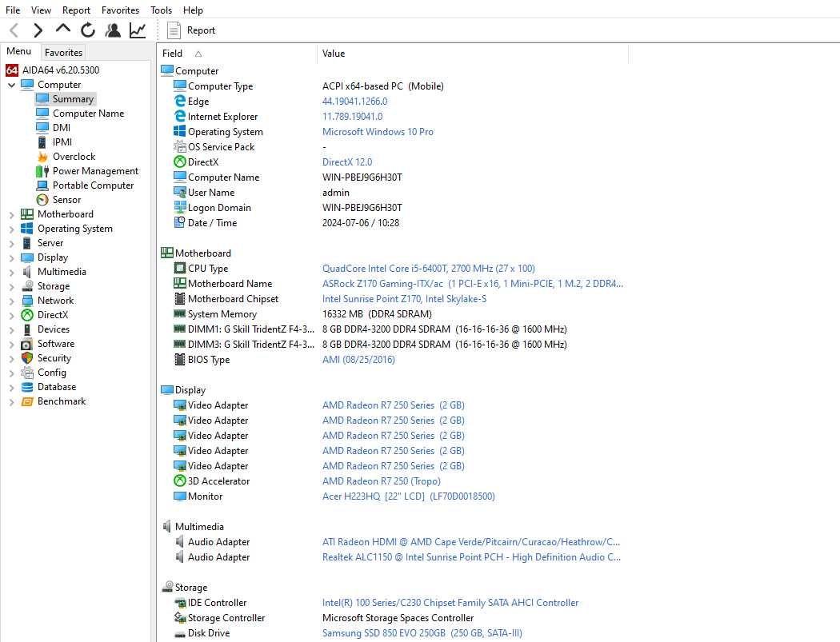The width and height of the screenshot is (840, 642).
Task: Click the DMI monitor icon in tree
Action: [42, 127]
